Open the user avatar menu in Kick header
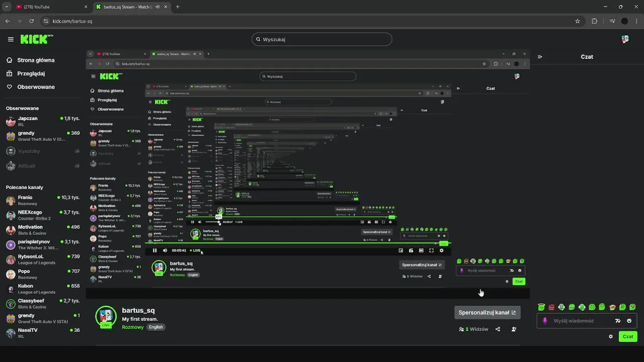 point(625,39)
